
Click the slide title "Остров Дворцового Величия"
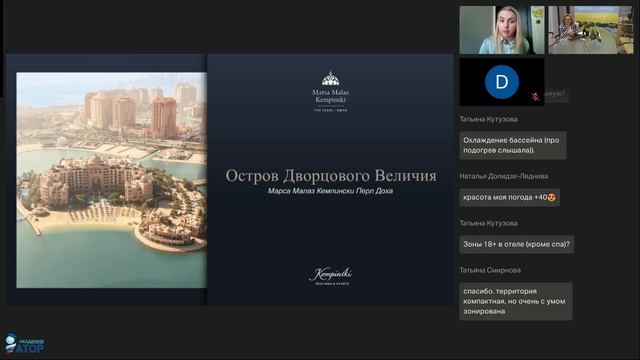[331, 176]
